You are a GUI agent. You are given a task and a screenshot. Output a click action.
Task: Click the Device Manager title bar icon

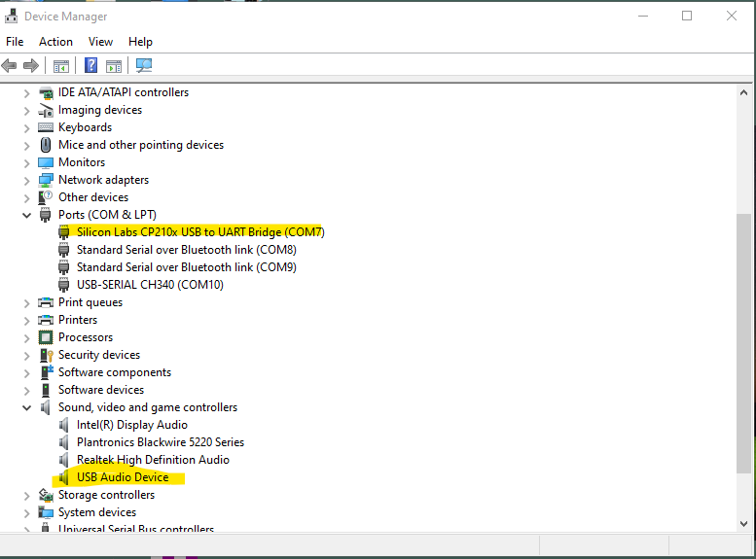(11, 17)
